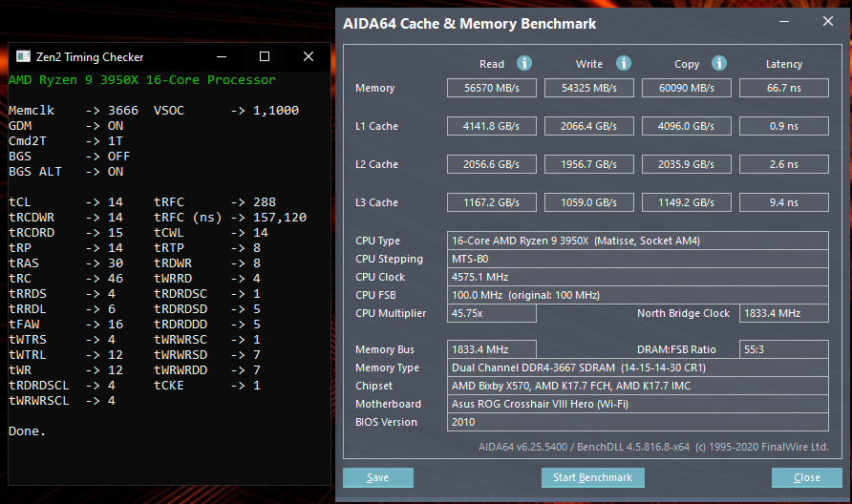This screenshot has height=504, width=852.
Task: Click the tRCDRD 15 timing line
Action: click(x=66, y=233)
